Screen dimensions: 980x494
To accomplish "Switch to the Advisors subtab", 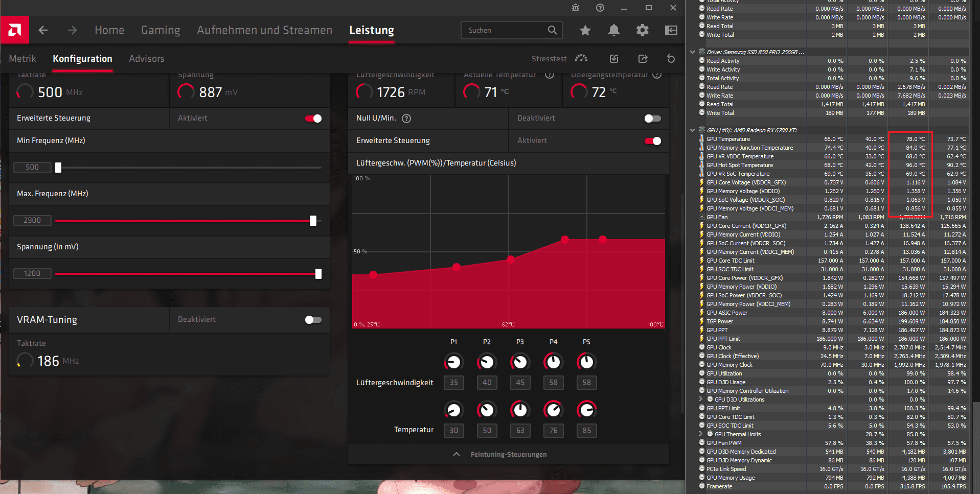I will (x=147, y=59).
